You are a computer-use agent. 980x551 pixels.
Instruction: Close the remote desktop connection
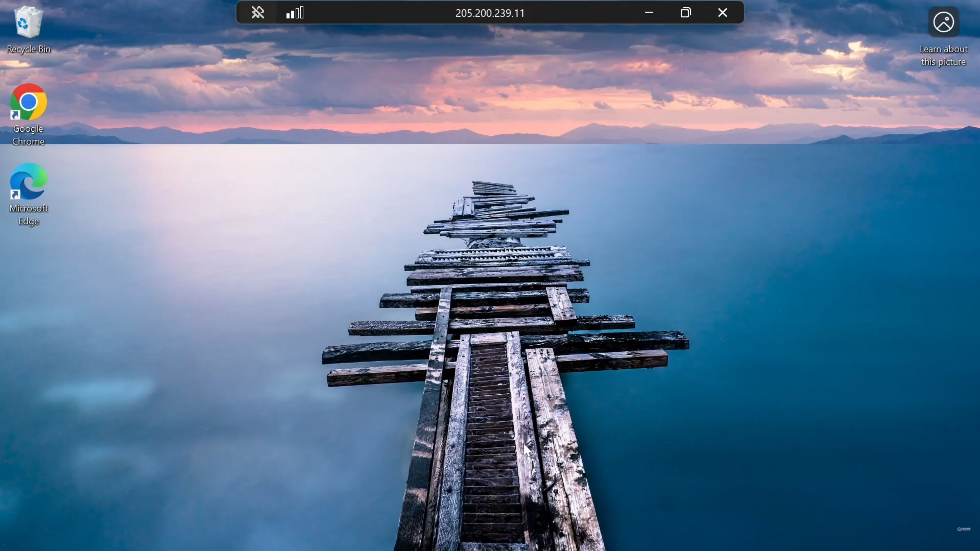coord(722,13)
